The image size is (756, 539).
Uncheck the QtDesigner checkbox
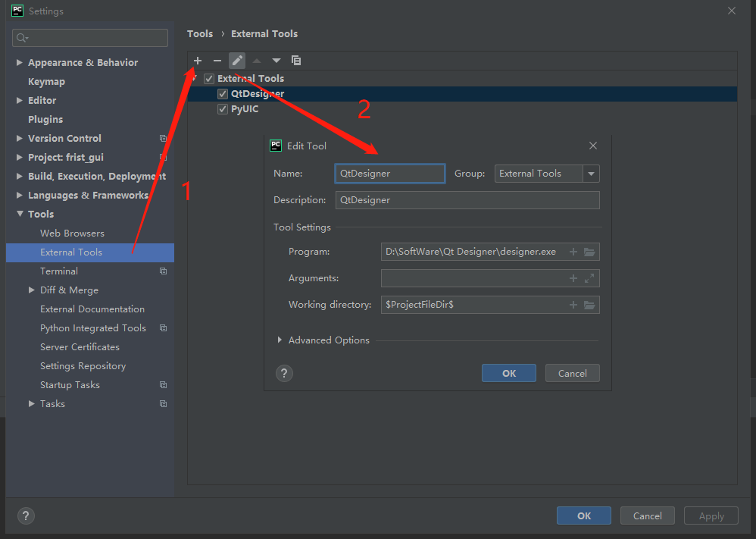223,93
